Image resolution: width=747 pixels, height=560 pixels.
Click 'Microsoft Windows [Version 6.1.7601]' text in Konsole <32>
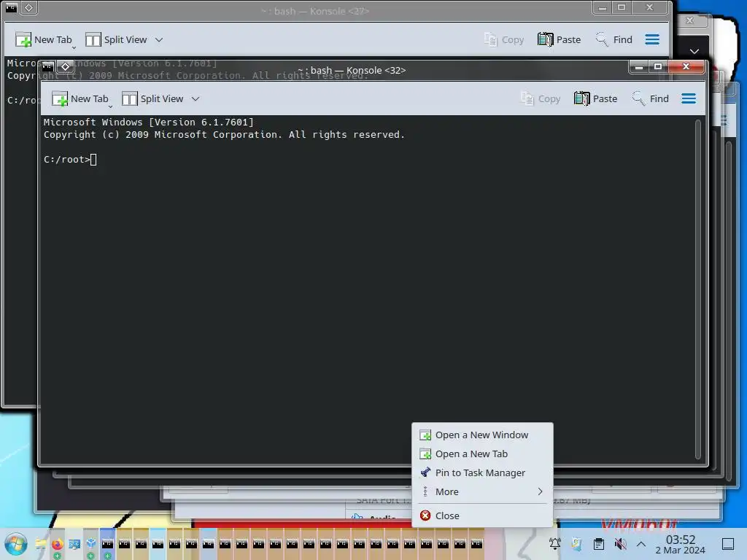(x=149, y=122)
